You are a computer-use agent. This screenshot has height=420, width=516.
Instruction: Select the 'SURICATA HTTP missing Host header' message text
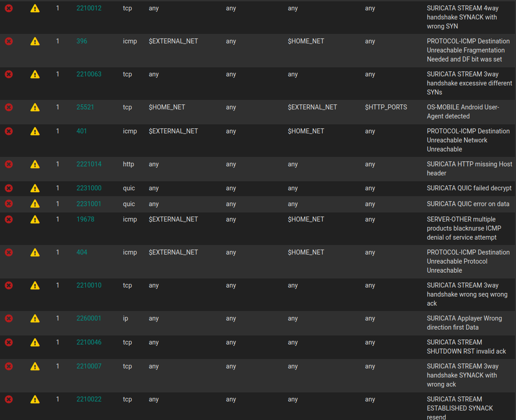pyautogui.click(x=469, y=169)
